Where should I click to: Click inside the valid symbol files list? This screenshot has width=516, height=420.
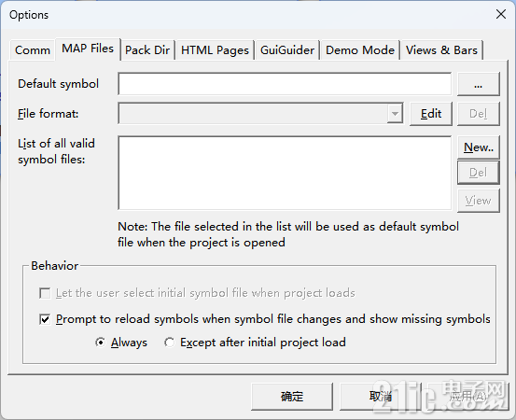click(285, 173)
